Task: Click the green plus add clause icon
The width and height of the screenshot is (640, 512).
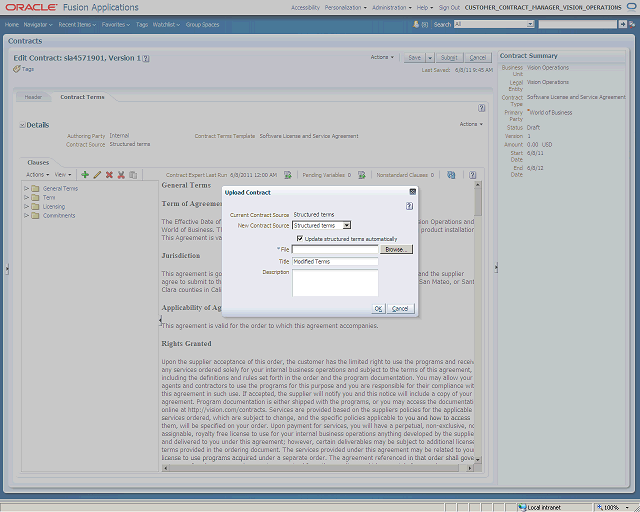Action: tap(85, 175)
